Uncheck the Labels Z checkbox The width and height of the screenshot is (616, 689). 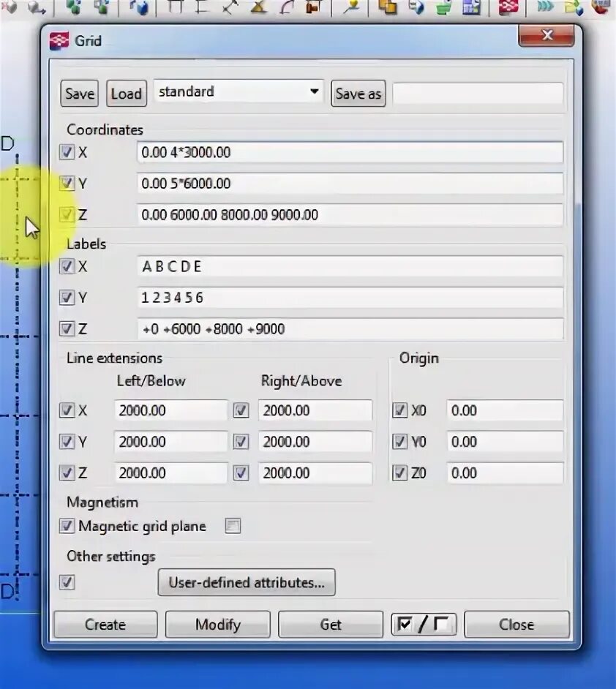(67, 328)
